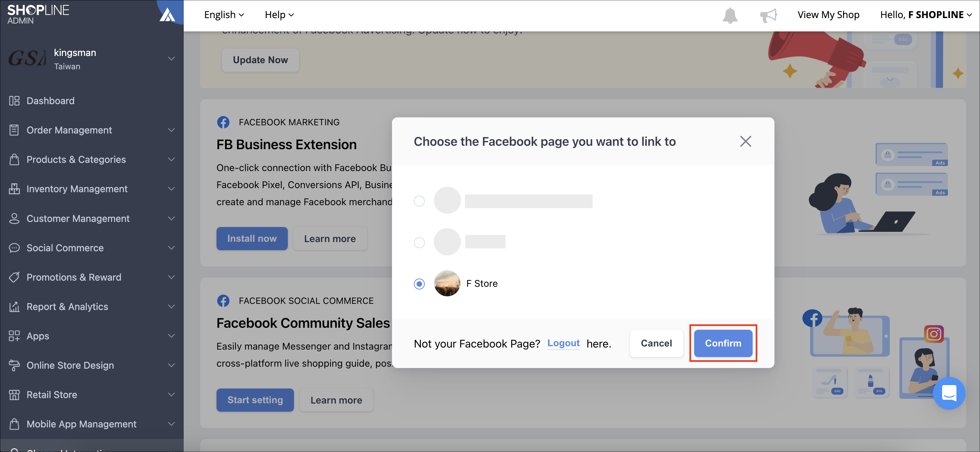Expand the Inventory Management chevron
The height and width of the screenshot is (452, 980).
(171, 189)
